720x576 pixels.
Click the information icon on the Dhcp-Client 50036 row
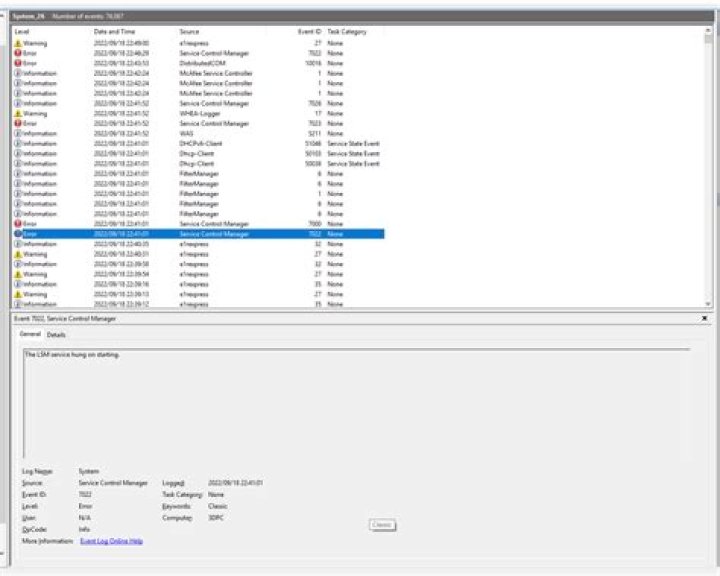(x=18, y=164)
